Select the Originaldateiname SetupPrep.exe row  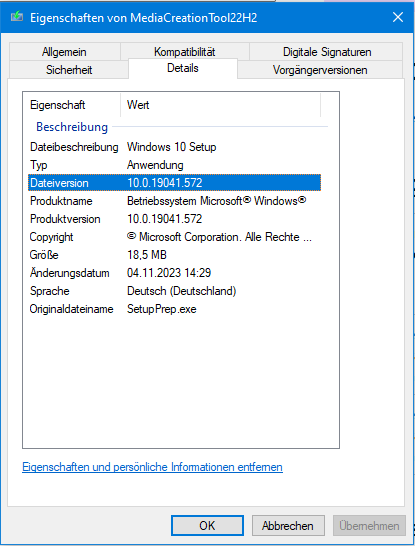(x=174, y=309)
